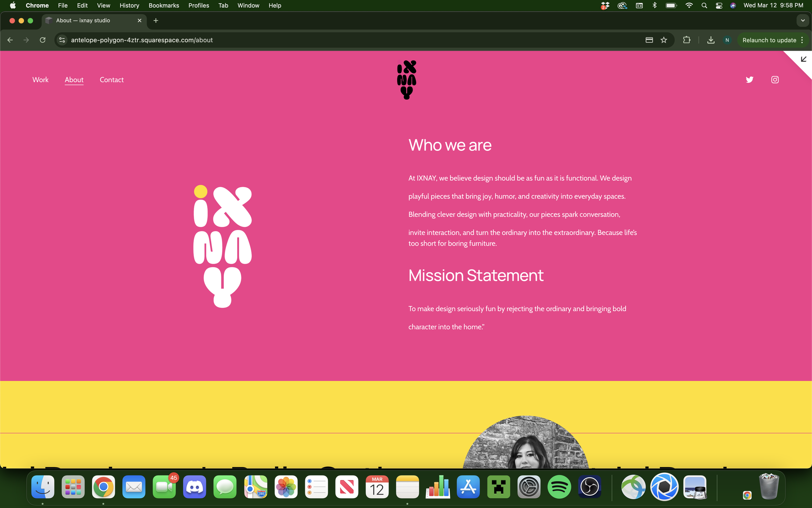The height and width of the screenshot is (508, 812).
Task: Open the Chrome profile avatar N
Action: click(727, 40)
